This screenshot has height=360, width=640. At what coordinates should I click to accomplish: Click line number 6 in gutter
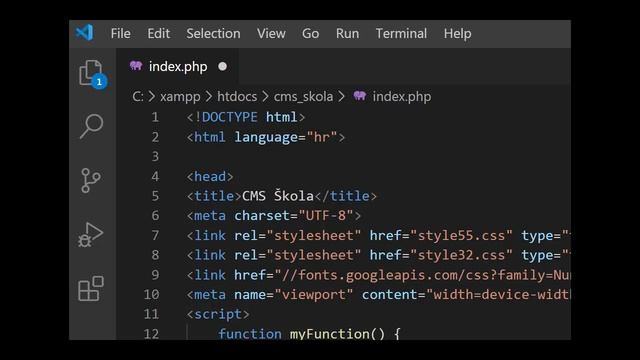click(x=155, y=216)
